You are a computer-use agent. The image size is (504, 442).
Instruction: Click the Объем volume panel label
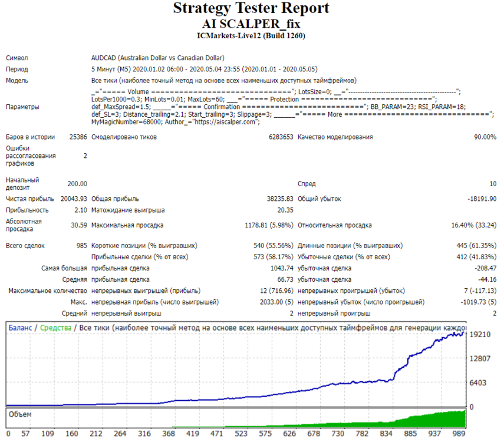pos(20,414)
